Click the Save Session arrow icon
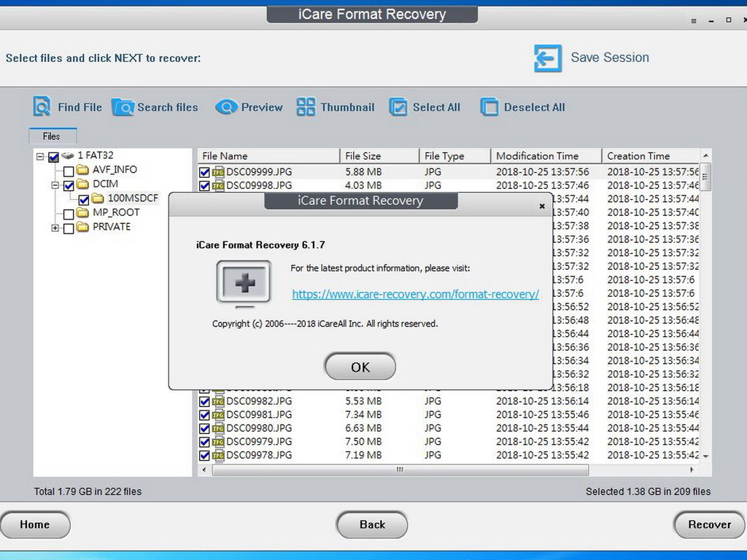 [x=547, y=58]
